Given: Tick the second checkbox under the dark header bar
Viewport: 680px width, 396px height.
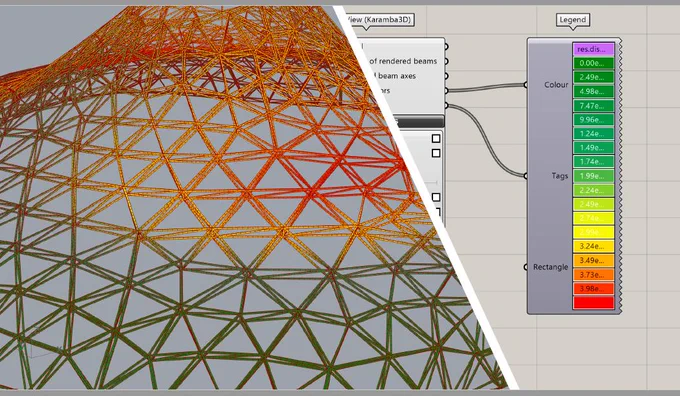Looking at the screenshot, I should pyautogui.click(x=436, y=153).
